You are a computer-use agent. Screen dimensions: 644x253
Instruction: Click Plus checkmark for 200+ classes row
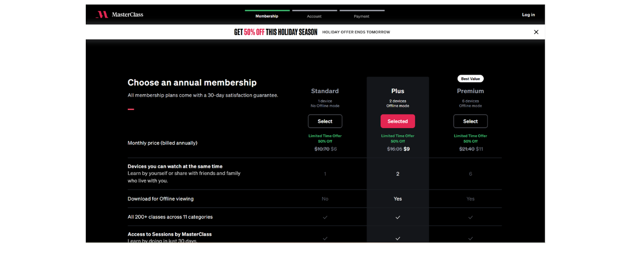coord(397,217)
